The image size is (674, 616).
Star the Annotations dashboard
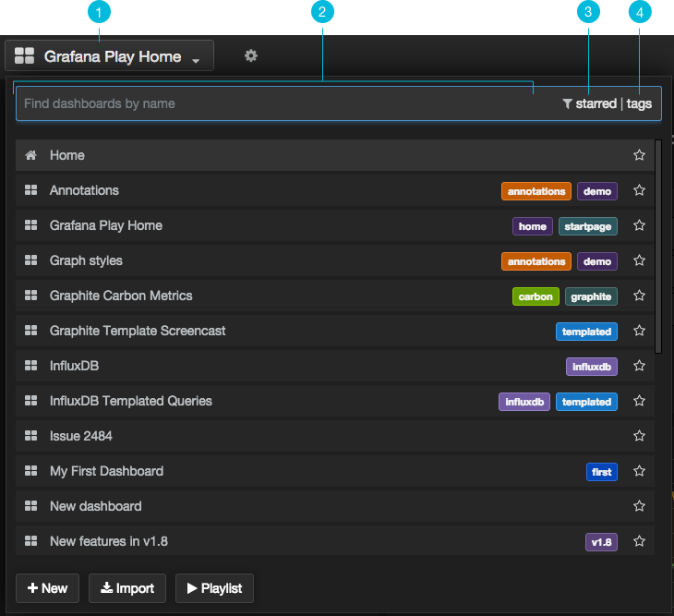click(x=639, y=190)
